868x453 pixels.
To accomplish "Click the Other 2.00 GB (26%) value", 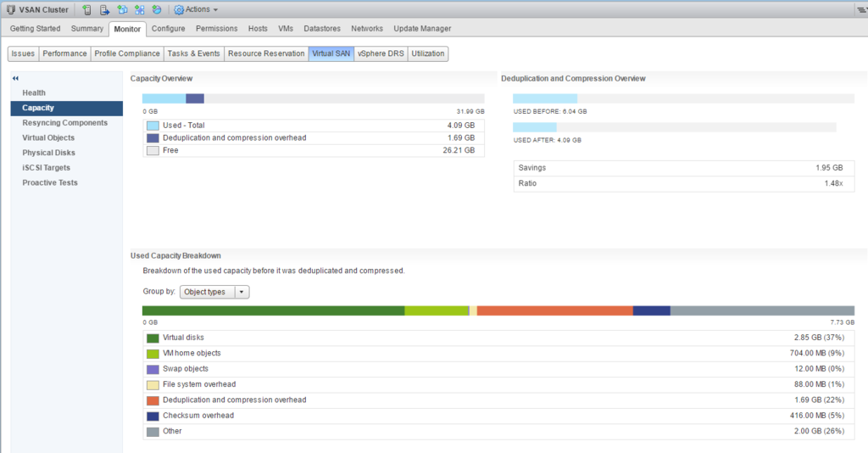I will (820, 432).
